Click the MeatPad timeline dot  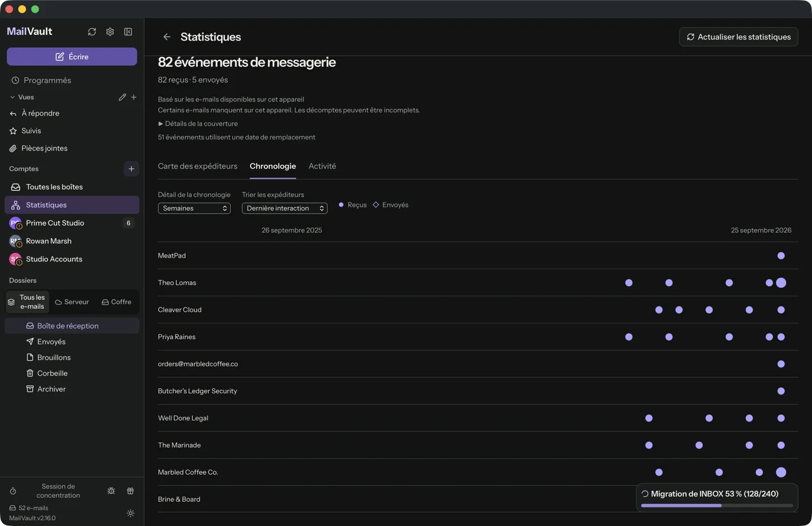(x=781, y=256)
